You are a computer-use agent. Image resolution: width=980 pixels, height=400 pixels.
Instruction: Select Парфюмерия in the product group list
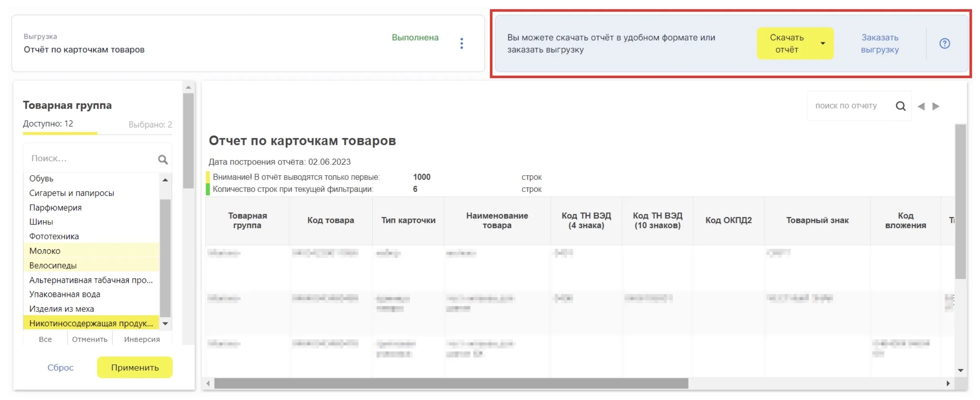[x=55, y=208]
